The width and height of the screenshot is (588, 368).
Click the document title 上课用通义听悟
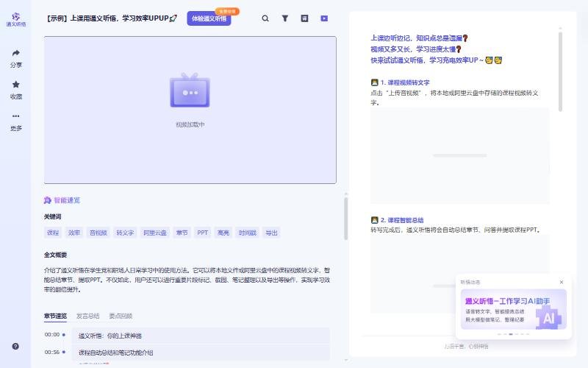coord(111,18)
